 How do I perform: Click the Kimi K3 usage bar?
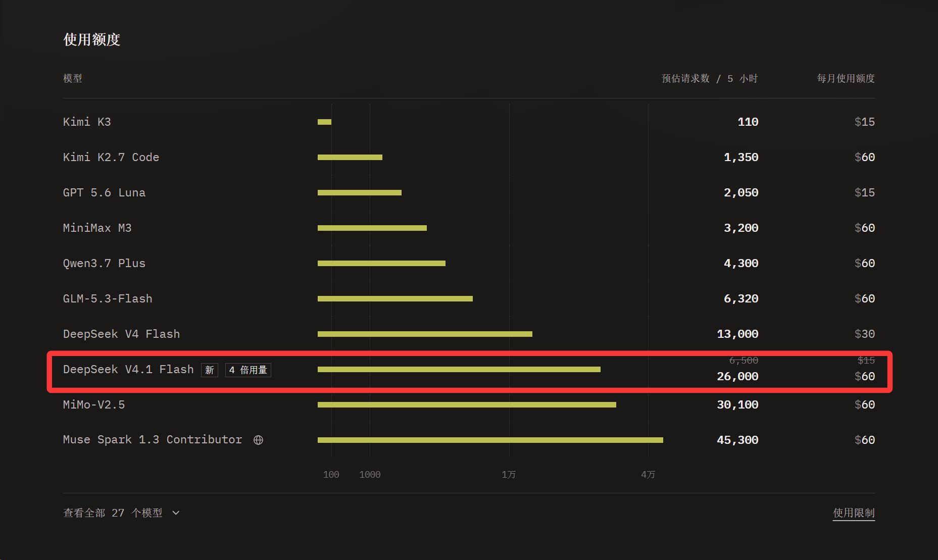(324, 122)
